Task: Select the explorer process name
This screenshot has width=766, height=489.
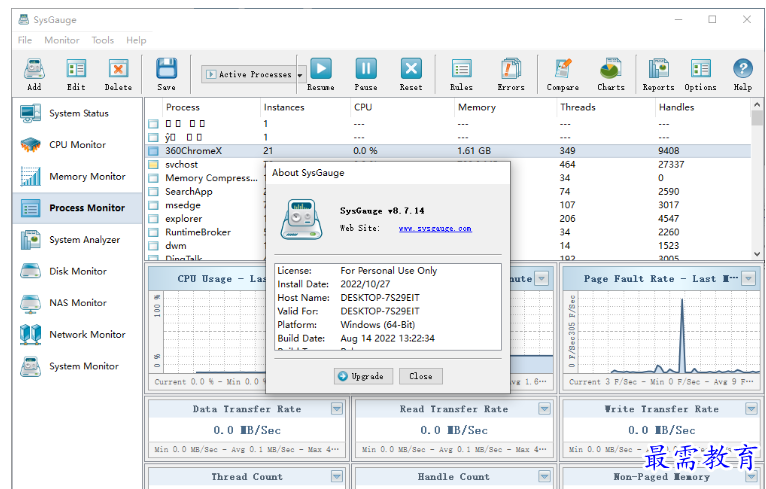Action: 184,219
